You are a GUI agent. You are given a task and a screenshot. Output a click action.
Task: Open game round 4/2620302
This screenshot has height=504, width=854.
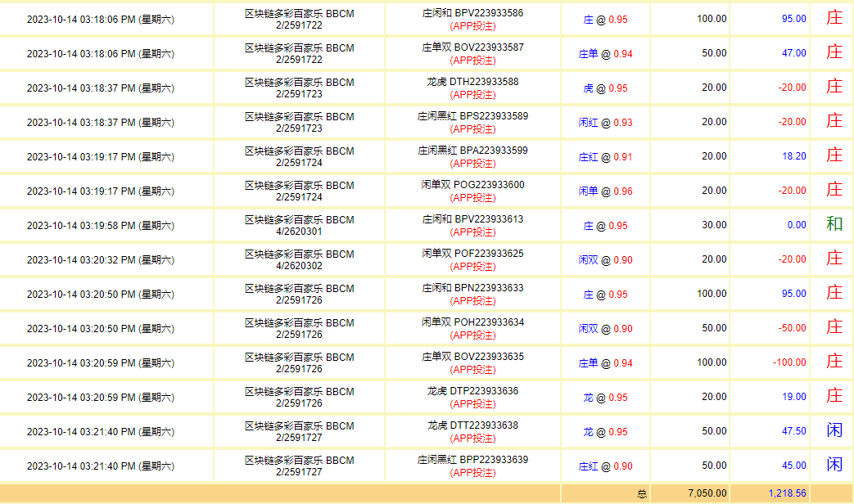[299, 266]
